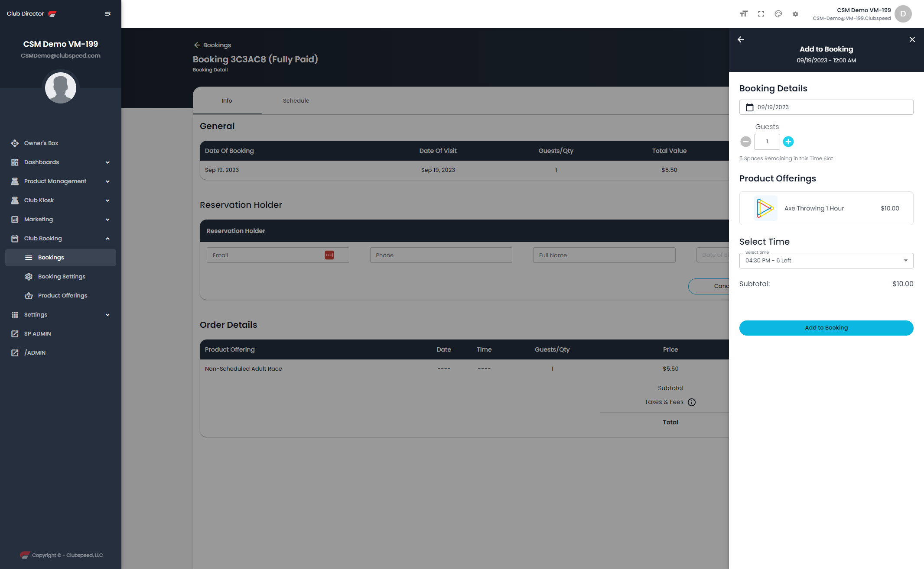This screenshot has width=924, height=569.
Task: Open SP ADMIN external link
Action: pos(61,333)
